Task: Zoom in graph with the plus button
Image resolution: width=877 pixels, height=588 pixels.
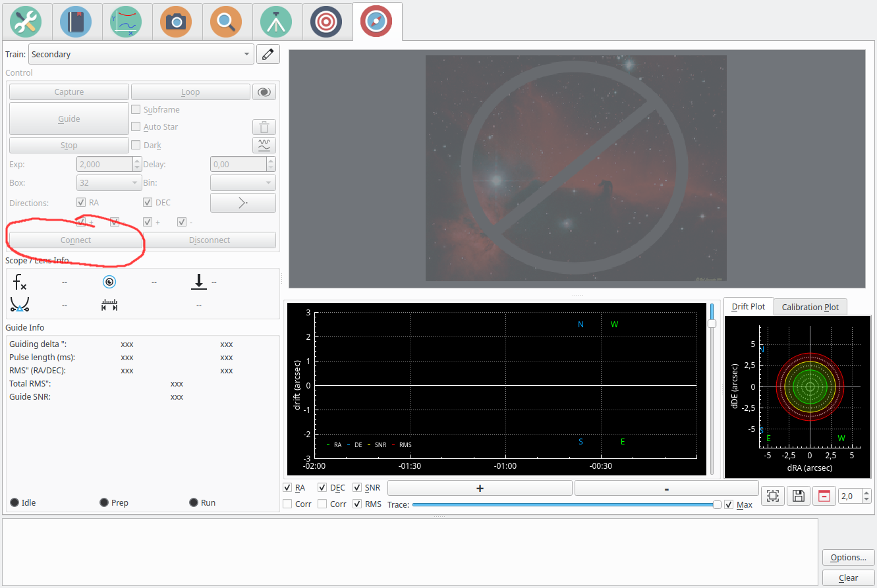Action: click(x=480, y=488)
